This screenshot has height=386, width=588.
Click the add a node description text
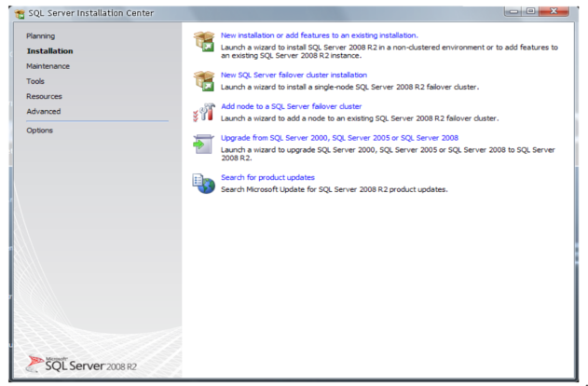pos(360,118)
